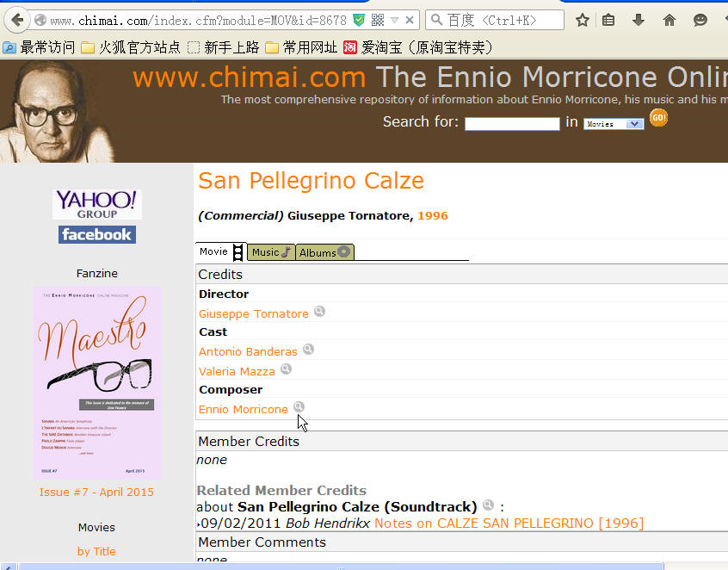Open Antonio Banderas cast link

pyautogui.click(x=248, y=351)
